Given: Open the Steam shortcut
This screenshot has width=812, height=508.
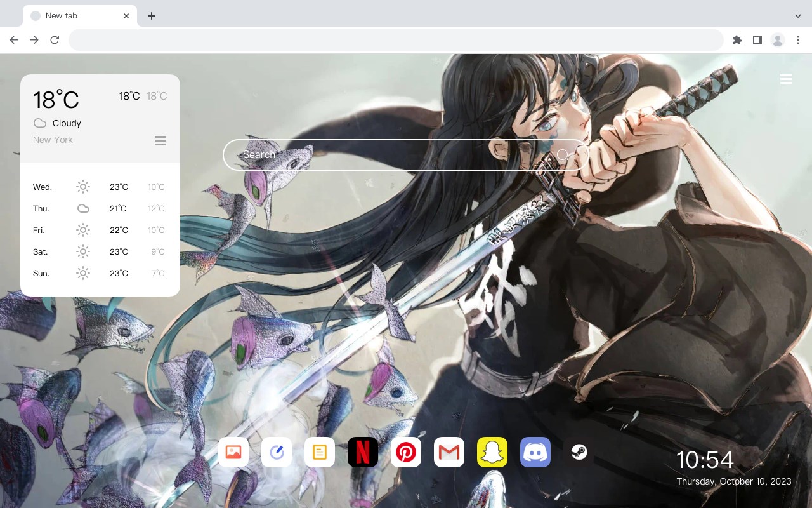Looking at the screenshot, I should click(579, 452).
